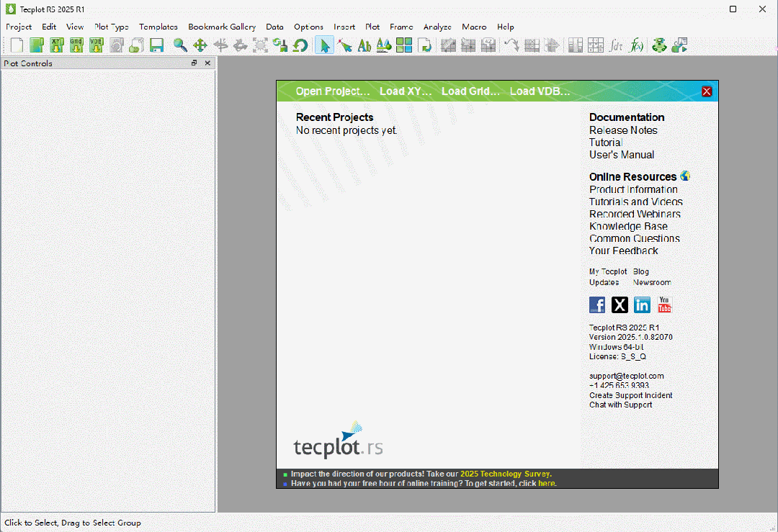This screenshot has width=778, height=532.
Task: Click the green recycle-style toolbar icon
Action: (659, 45)
